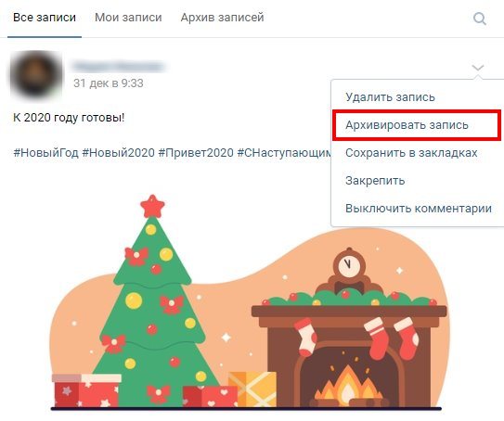Open the post timestamp 31 дек в 9:33
504x421 pixels.
point(109,83)
